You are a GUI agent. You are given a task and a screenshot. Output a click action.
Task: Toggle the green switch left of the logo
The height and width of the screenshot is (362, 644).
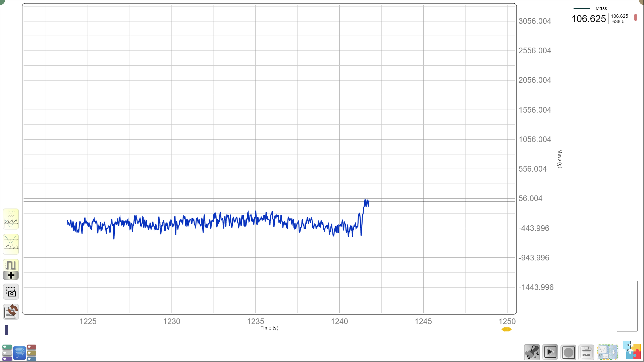pyautogui.click(x=7, y=347)
